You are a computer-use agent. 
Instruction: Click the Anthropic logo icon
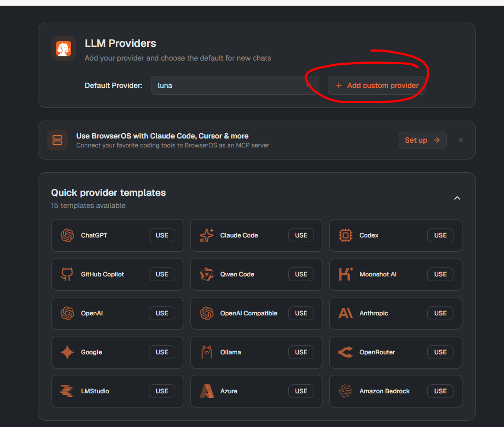(346, 313)
